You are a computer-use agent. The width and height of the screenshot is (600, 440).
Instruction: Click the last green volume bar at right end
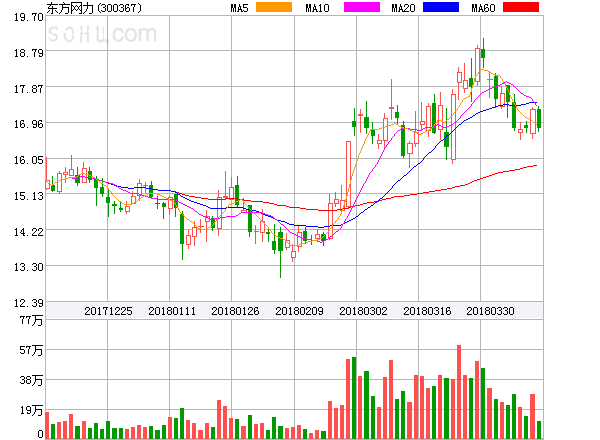pyautogui.click(x=539, y=430)
